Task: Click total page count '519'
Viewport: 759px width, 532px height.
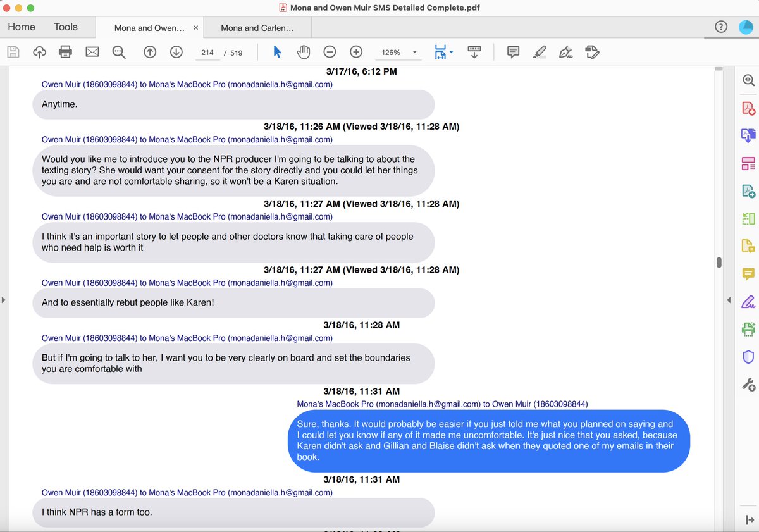Action: click(237, 53)
